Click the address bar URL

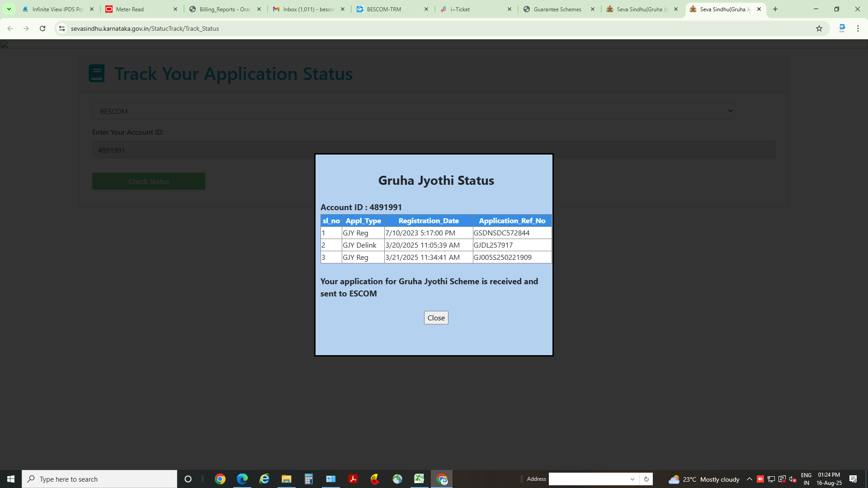(145, 28)
